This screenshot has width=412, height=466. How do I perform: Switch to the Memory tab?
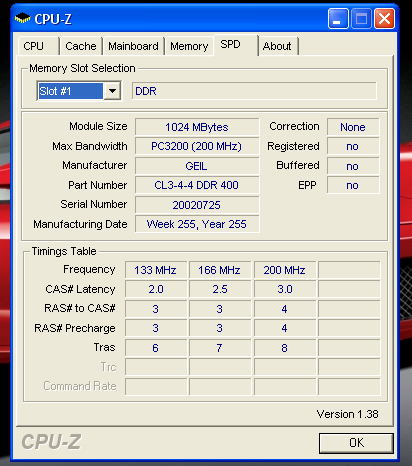[189, 46]
